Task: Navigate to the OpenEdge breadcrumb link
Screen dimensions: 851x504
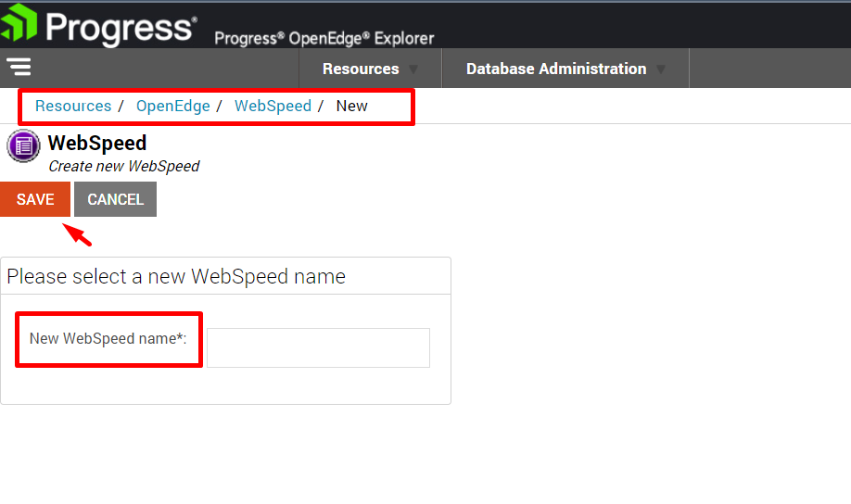Action: 173,106
